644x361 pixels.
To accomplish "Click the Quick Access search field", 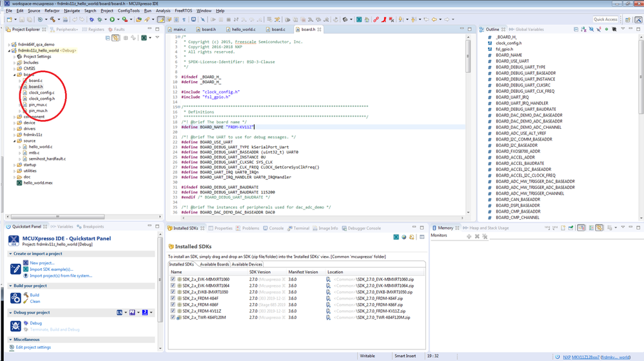I will click(x=605, y=20).
